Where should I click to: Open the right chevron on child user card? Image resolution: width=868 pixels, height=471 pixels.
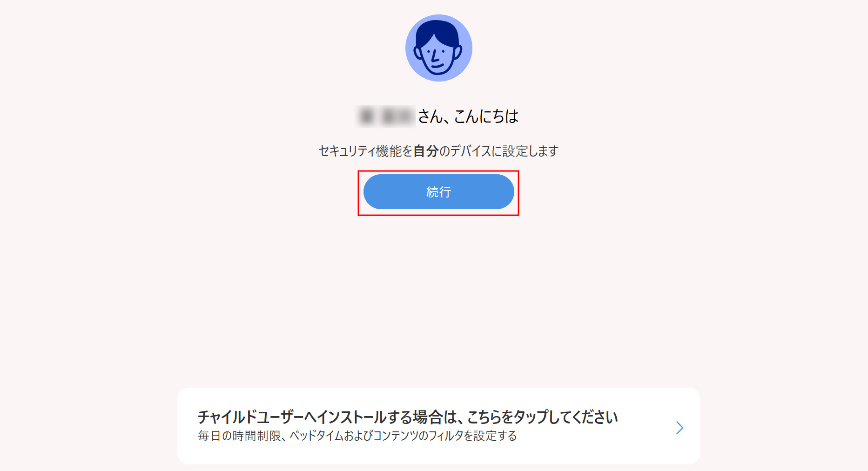(x=680, y=428)
